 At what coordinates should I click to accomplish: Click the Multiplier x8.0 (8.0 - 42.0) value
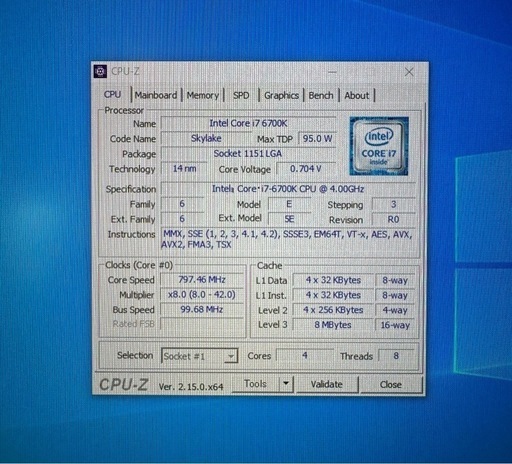click(202, 295)
